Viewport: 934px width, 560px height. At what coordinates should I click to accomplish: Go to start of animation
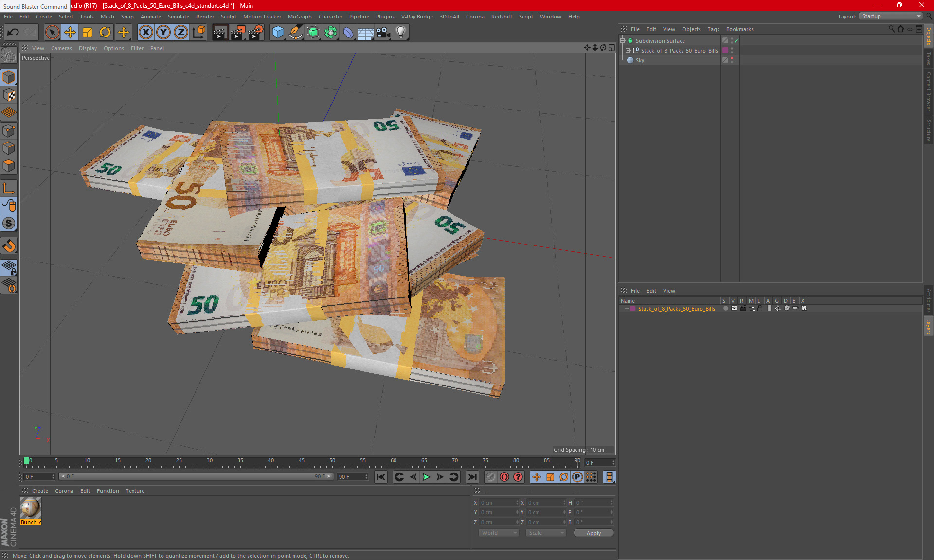pos(381,477)
